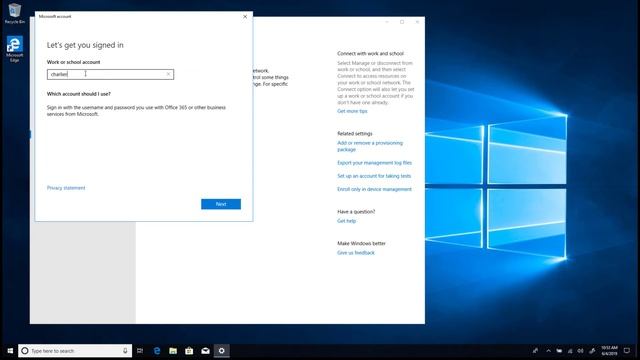Clear the account field with the X
This screenshot has height=360, width=640.
tap(168, 74)
